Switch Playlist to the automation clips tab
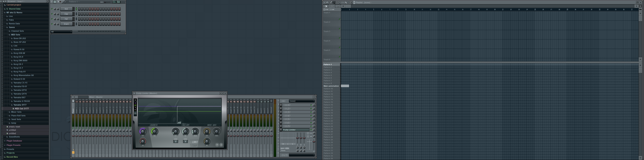Viewport: 644px width, 160px height. (332, 6)
